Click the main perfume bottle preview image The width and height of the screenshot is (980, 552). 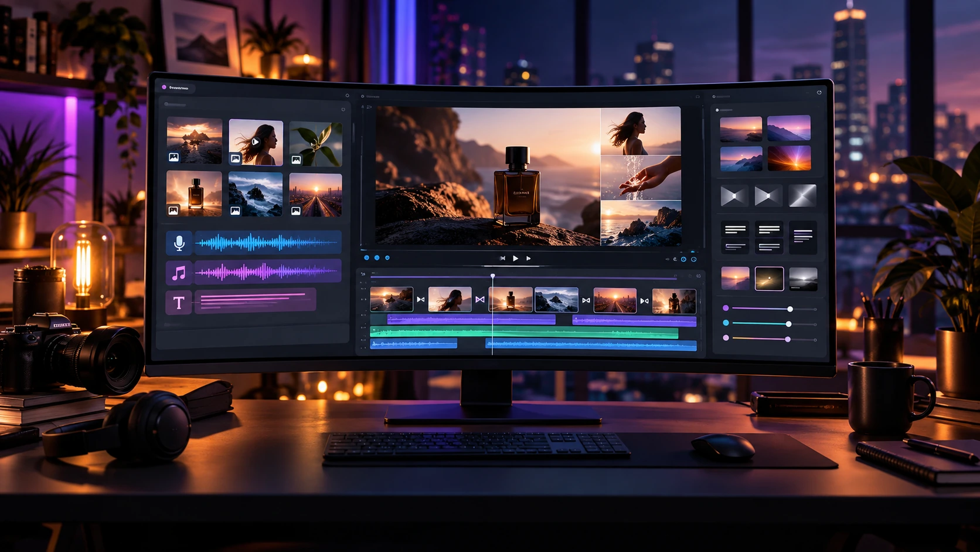click(x=488, y=176)
